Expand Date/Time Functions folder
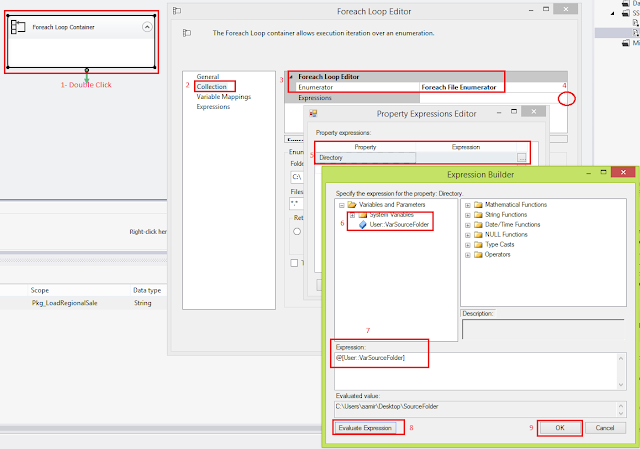640x449 pixels. [468, 225]
